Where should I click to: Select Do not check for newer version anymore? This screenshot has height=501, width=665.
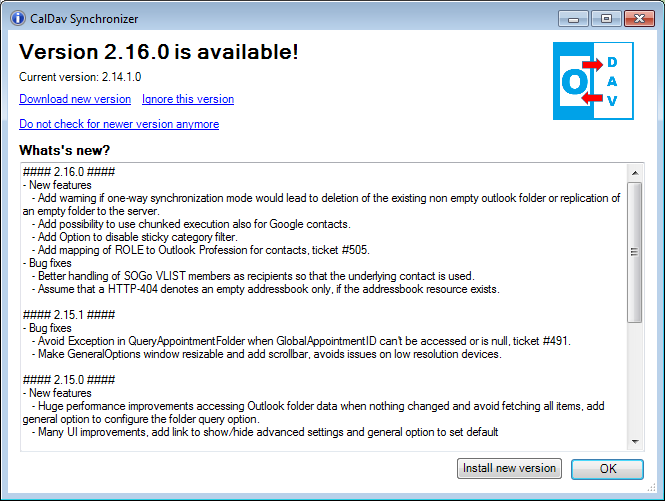[119, 124]
